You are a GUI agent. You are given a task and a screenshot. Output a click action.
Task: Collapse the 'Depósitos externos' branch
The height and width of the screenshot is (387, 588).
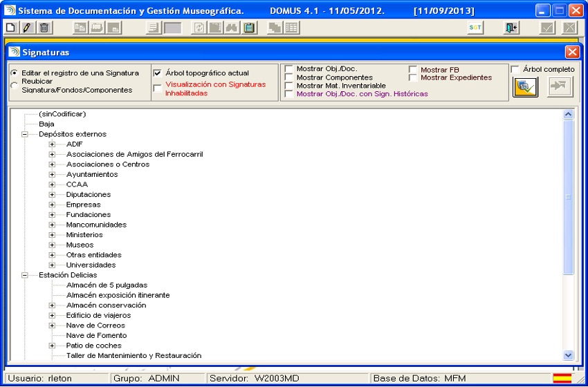coord(25,134)
